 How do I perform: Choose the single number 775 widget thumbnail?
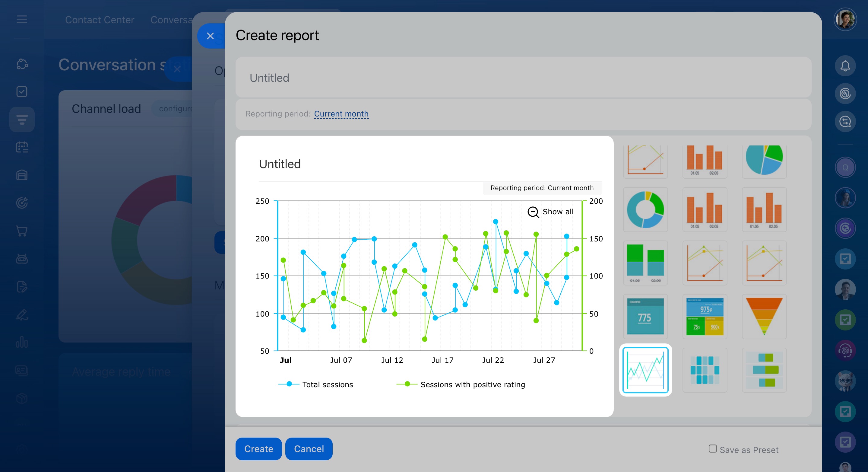[x=645, y=316]
